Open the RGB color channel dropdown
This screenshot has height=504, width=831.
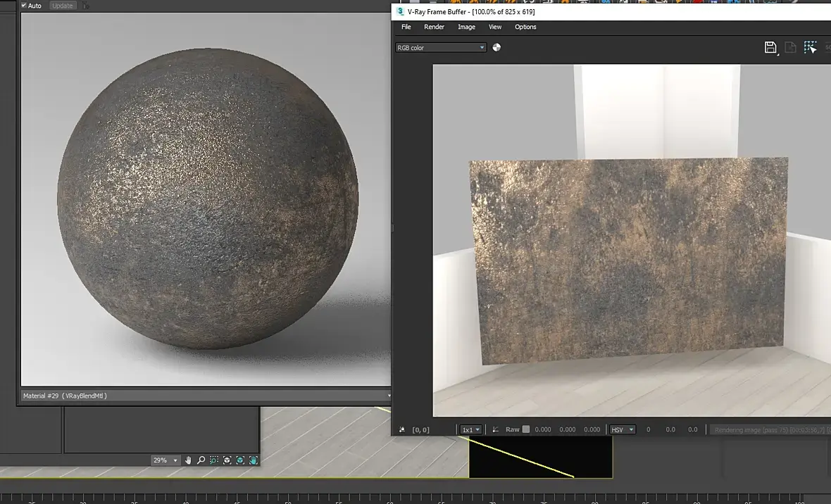[x=441, y=47]
